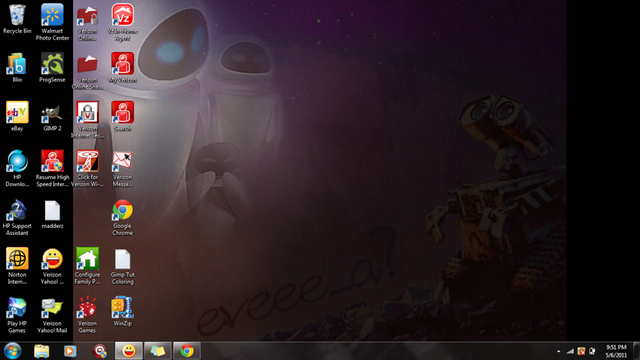Open the Windows Start menu orb

coord(13,351)
